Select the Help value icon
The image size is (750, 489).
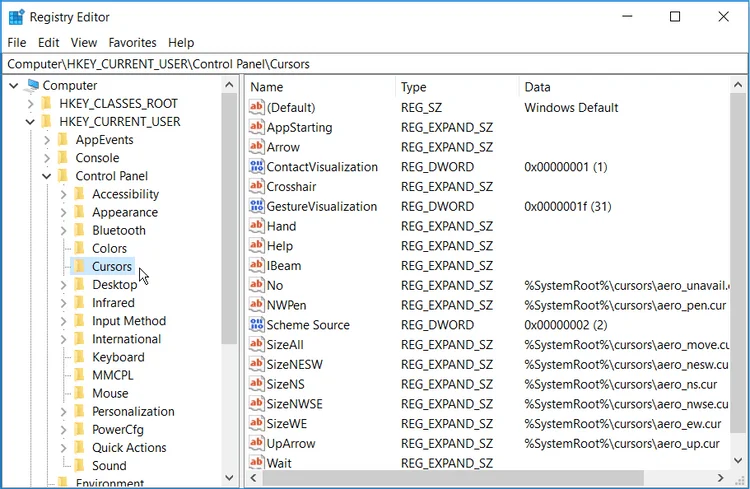(256, 245)
